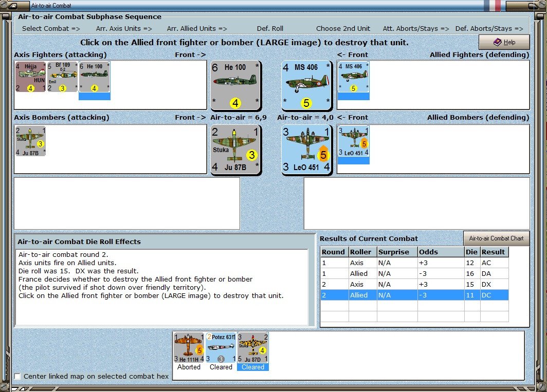This screenshot has height=392, width=547.
Task: Click the Att. Aborts/Stays => subphase step
Action: (x=416, y=29)
